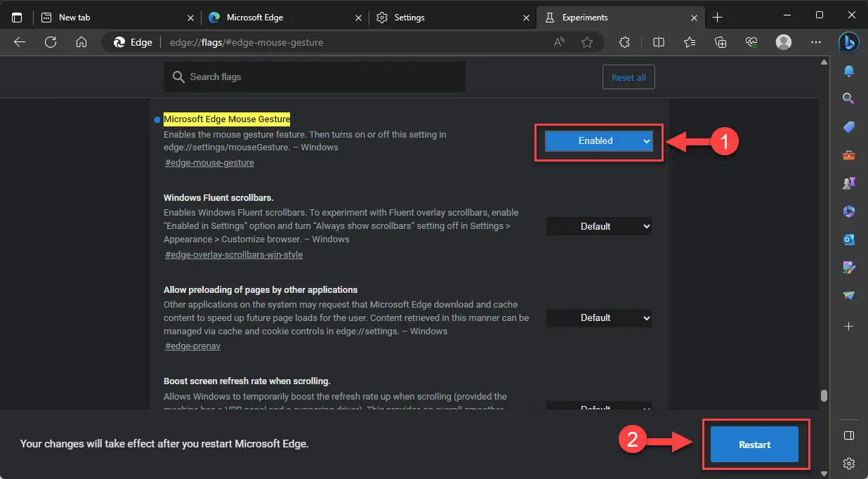Open the Extensions puzzle icon

pos(624,42)
